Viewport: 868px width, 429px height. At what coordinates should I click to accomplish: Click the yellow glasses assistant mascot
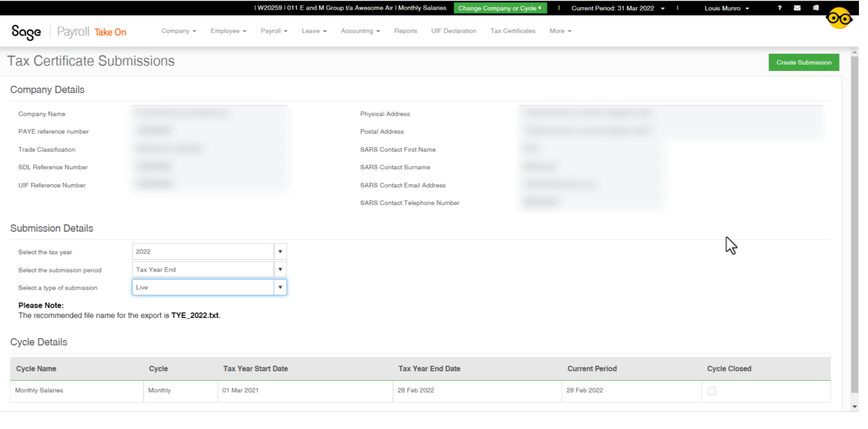(839, 19)
